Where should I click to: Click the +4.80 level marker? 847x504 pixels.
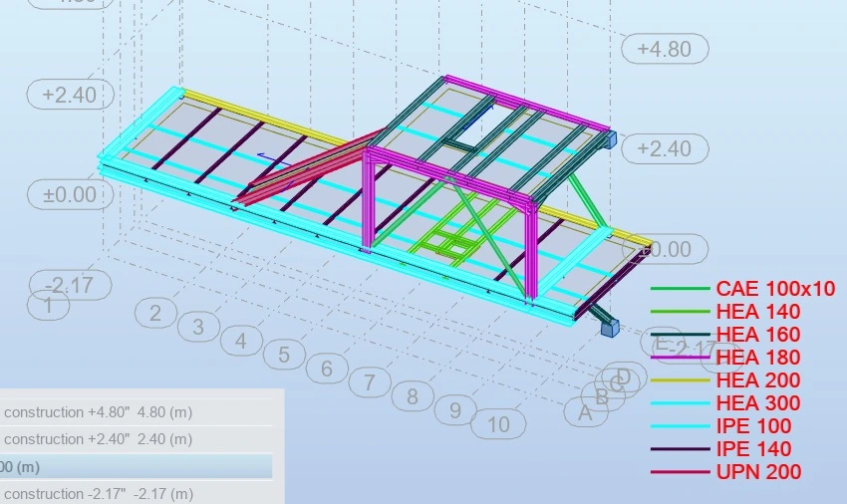(664, 49)
